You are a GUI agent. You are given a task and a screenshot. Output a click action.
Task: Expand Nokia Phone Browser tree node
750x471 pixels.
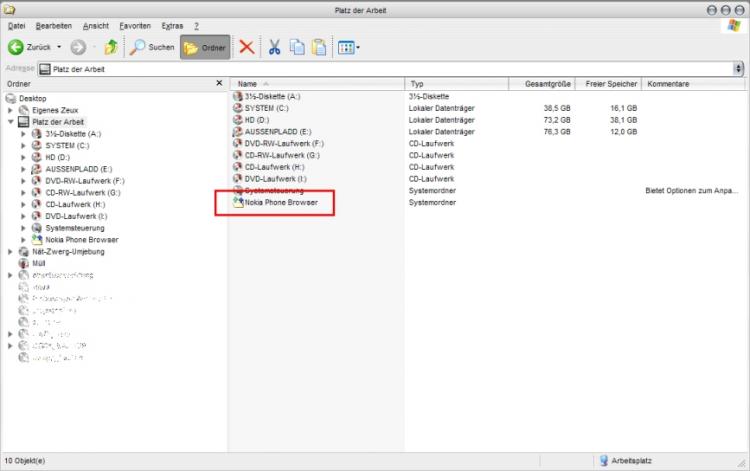coord(23,240)
